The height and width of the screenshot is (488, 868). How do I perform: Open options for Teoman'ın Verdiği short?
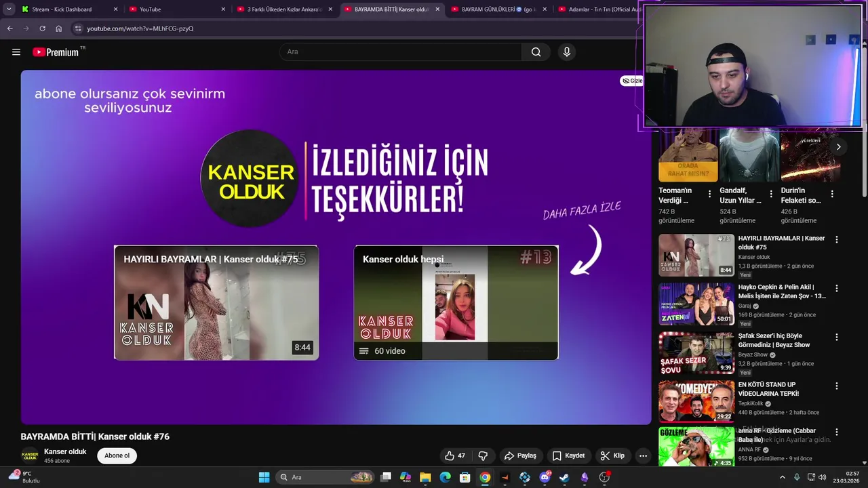pyautogui.click(x=709, y=194)
